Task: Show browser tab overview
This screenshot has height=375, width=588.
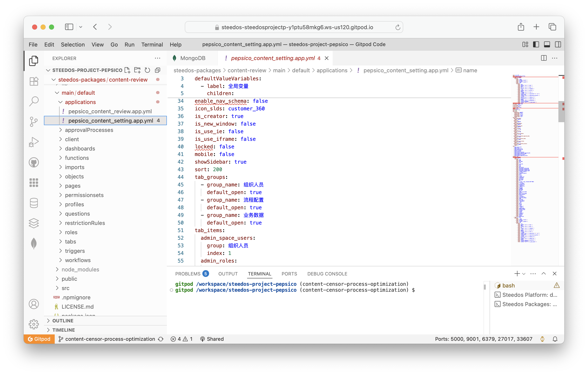Action: pos(552,27)
